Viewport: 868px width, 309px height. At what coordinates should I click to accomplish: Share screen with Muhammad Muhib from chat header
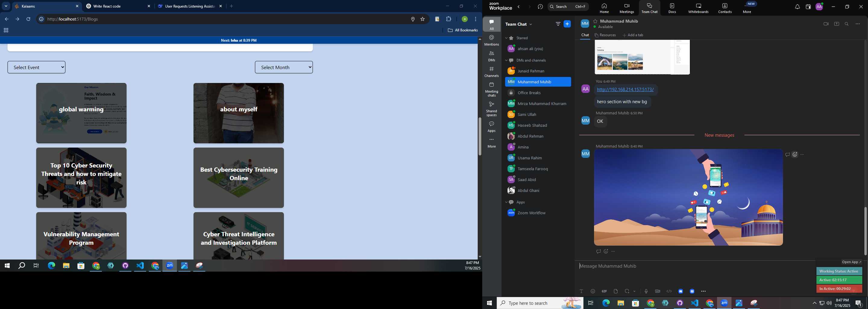836,24
